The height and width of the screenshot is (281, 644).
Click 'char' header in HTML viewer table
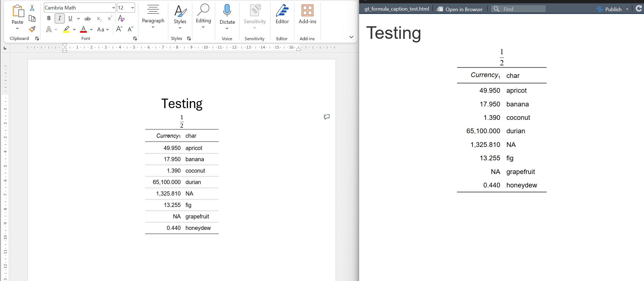(513, 76)
